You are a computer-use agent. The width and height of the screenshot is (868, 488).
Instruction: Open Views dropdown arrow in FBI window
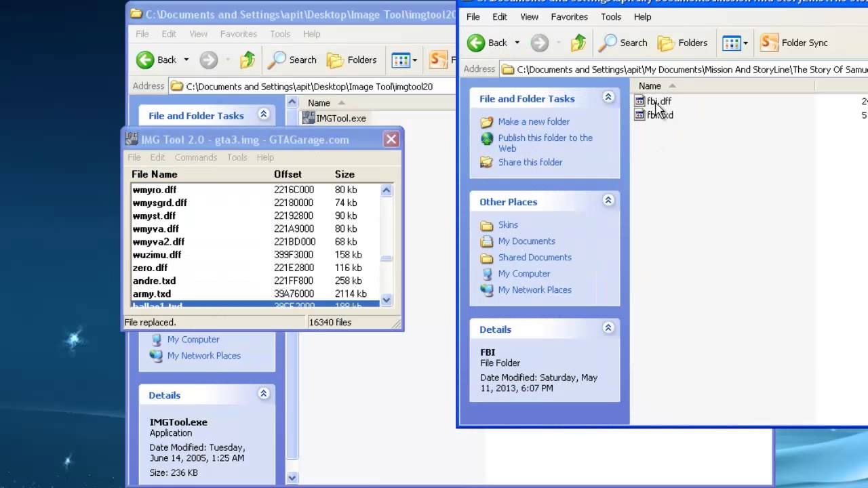745,43
